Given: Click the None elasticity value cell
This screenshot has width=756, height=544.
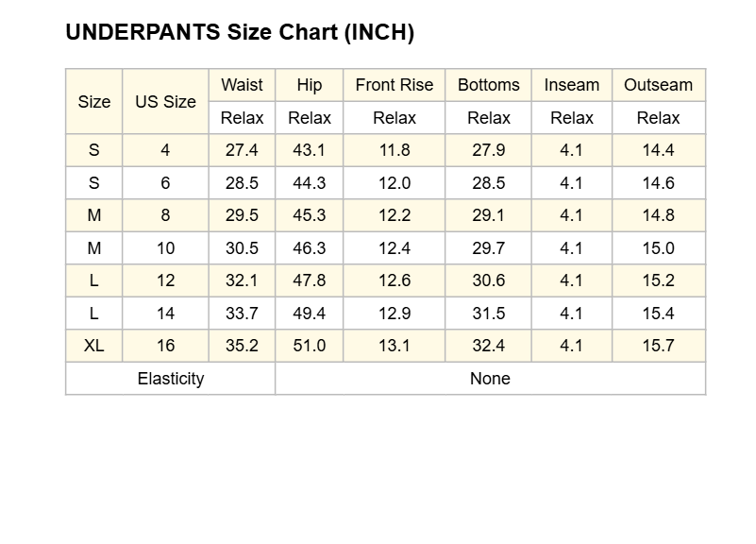Looking at the screenshot, I should click(x=491, y=379).
